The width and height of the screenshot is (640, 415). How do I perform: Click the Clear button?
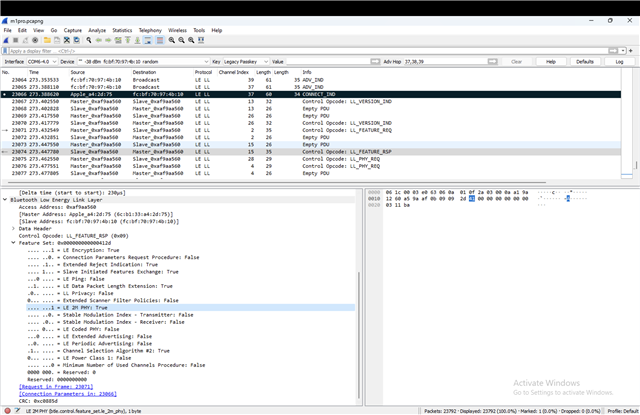click(516, 62)
